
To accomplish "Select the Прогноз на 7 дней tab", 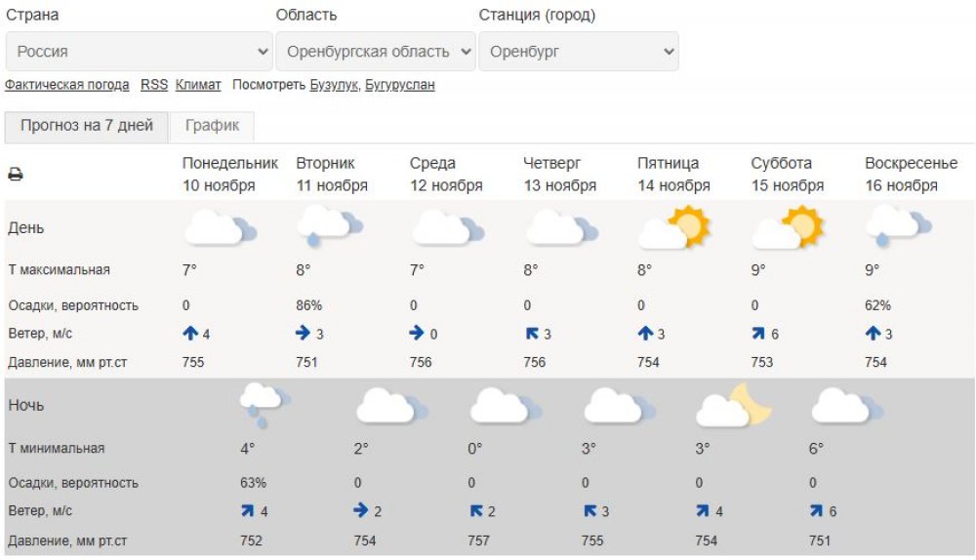I will click(x=87, y=126).
